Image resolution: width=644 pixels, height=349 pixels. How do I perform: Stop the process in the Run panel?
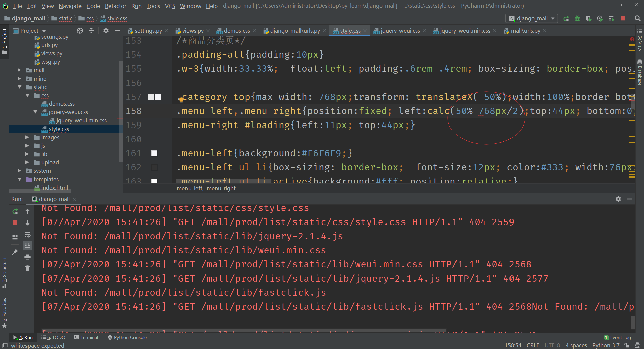pos(15,222)
